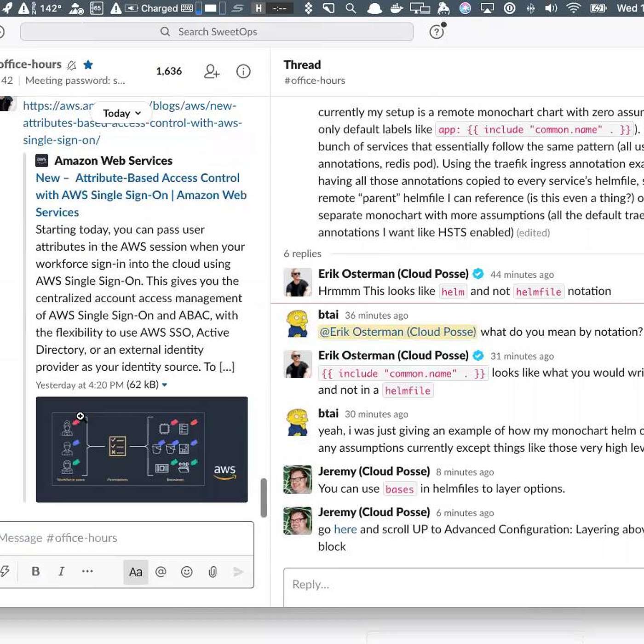Open the Today date jump dropdown
The height and width of the screenshot is (644, 644).
122,113
